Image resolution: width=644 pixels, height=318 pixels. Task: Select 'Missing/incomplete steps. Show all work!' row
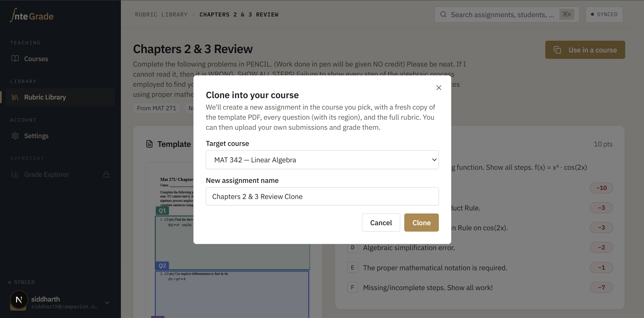pos(480,287)
